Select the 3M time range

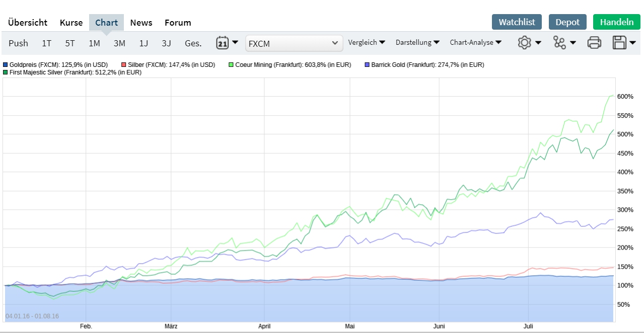(119, 43)
